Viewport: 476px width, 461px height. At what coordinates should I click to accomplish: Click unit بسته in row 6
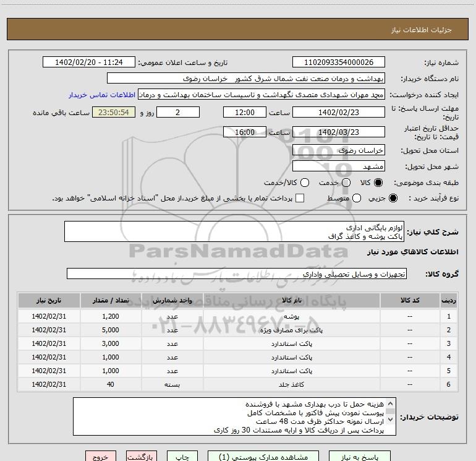(172, 385)
